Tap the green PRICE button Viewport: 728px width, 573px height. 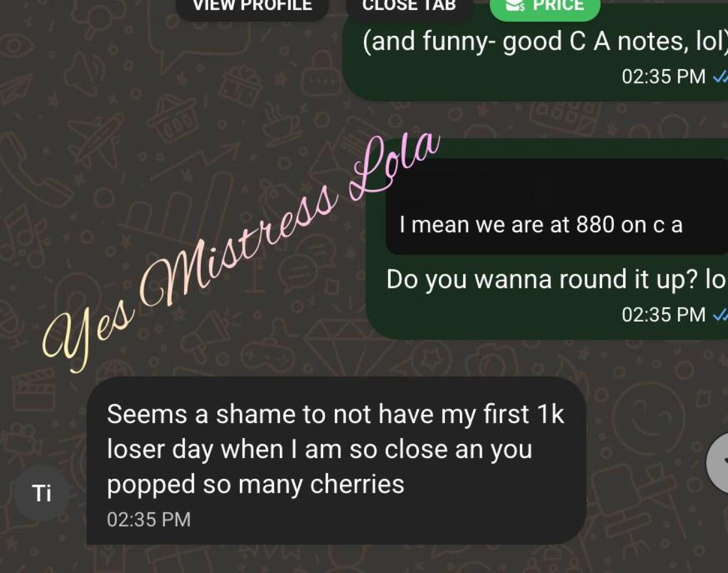(545, 6)
